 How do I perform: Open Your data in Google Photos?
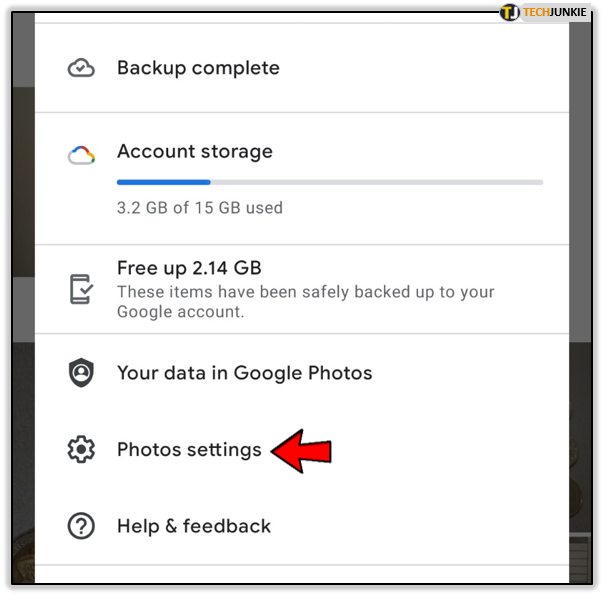pyautogui.click(x=302, y=373)
